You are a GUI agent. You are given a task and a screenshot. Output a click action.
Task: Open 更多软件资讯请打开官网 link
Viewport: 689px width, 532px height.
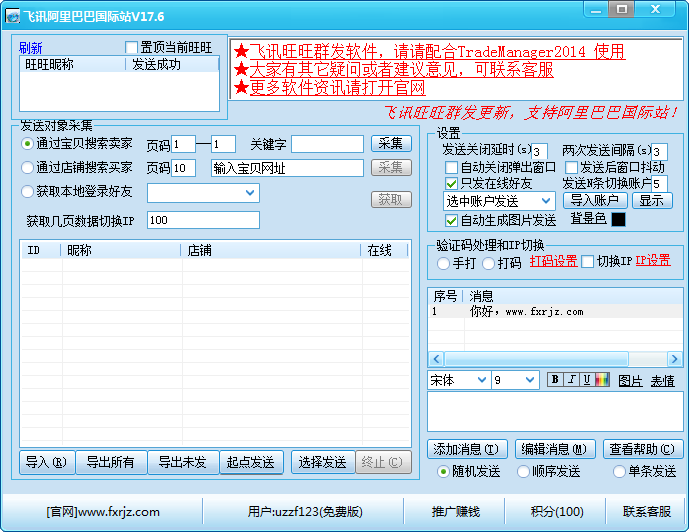point(337,87)
